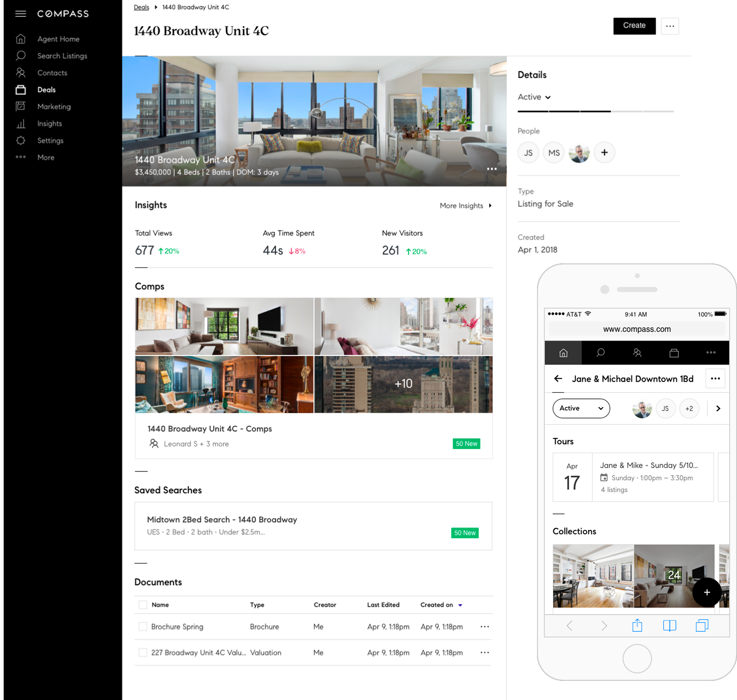The image size is (737, 700).
Task: Go to Search Listings in sidebar
Action: pyautogui.click(x=62, y=56)
